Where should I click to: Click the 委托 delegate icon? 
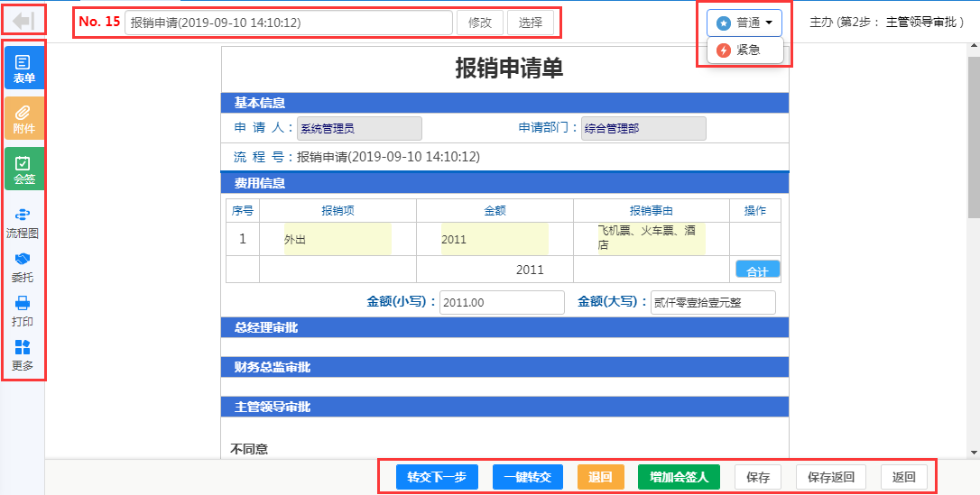[23, 267]
